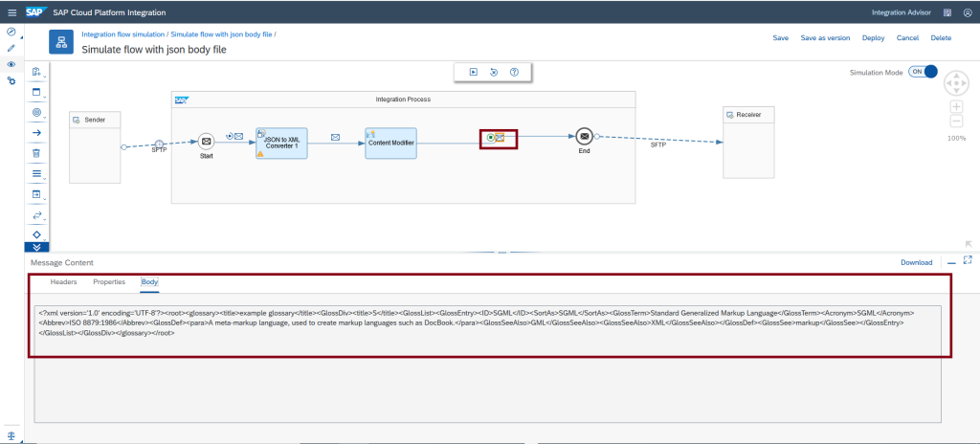Click the simulation start point icon after Start

pyautogui.click(x=230, y=135)
